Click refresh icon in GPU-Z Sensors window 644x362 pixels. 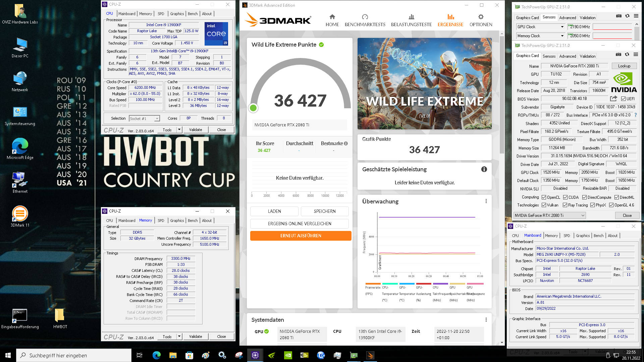(x=627, y=16)
